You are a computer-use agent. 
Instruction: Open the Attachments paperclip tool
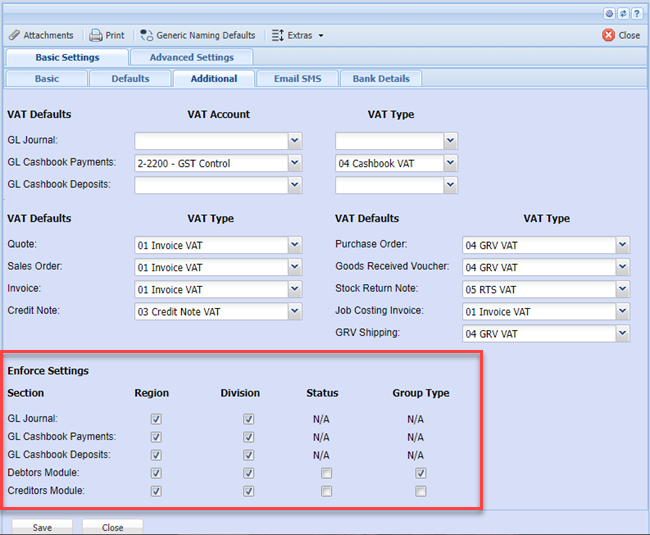pos(40,35)
